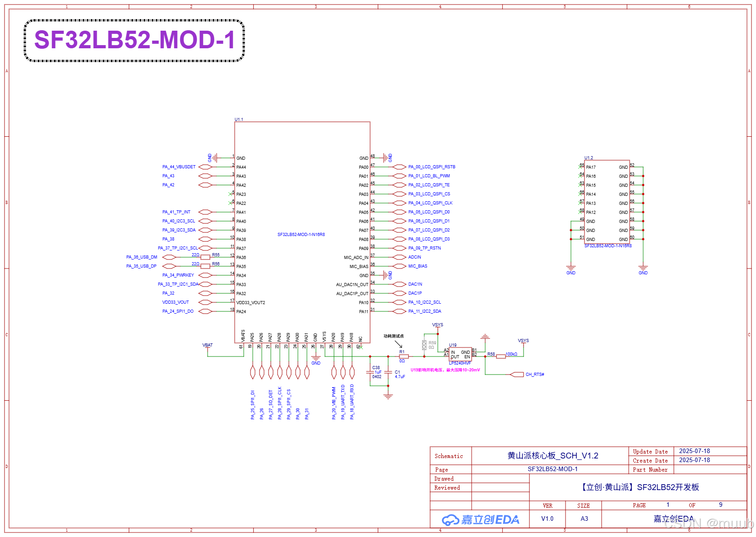756x537 pixels.
Task: Select the PA_10_I2C2_SCL net label
Action: 425,302
